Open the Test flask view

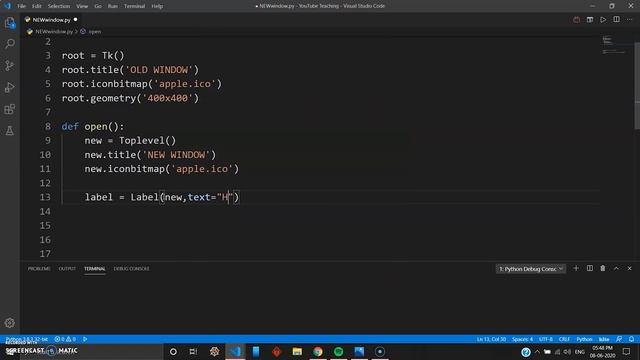(x=10, y=131)
